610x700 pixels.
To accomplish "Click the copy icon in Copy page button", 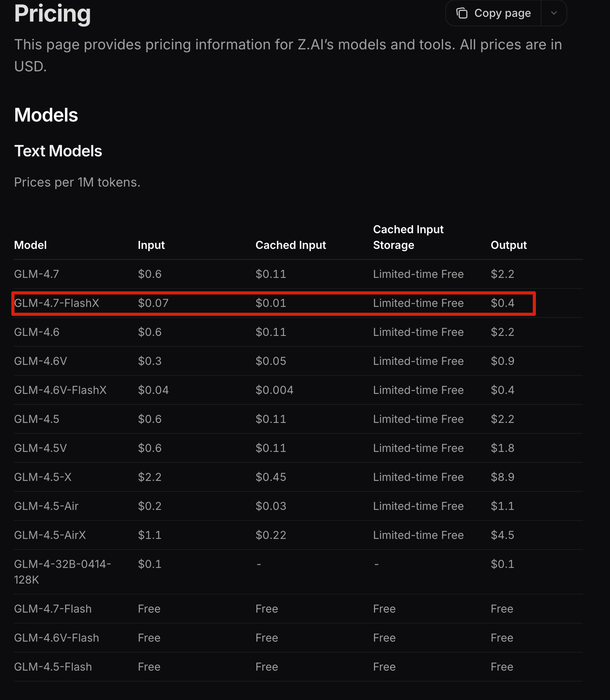I will (x=462, y=13).
